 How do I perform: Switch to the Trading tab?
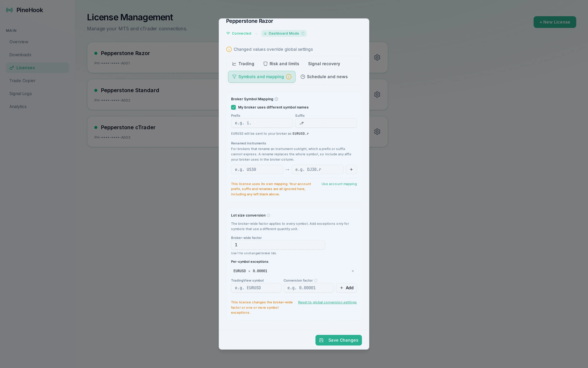[x=243, y=64]
